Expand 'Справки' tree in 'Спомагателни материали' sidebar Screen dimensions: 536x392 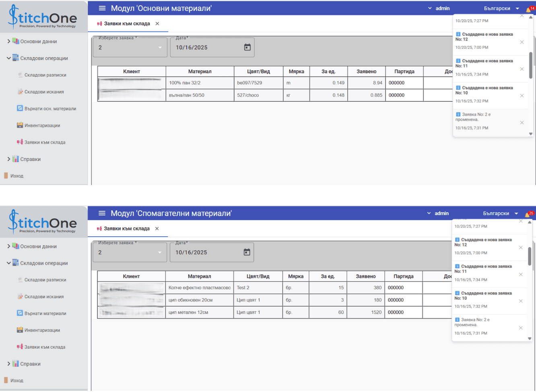point(9,364)
